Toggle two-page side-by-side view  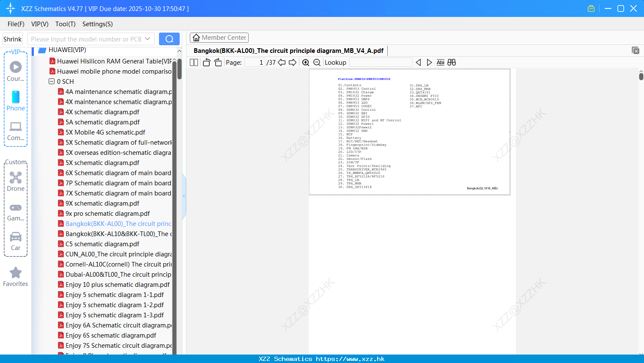pos(194,63)
